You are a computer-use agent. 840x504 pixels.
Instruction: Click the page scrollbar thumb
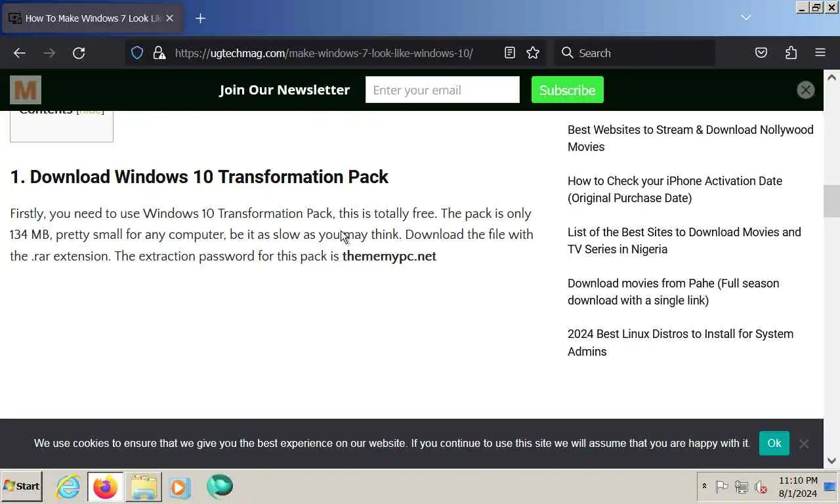point(831,201)
